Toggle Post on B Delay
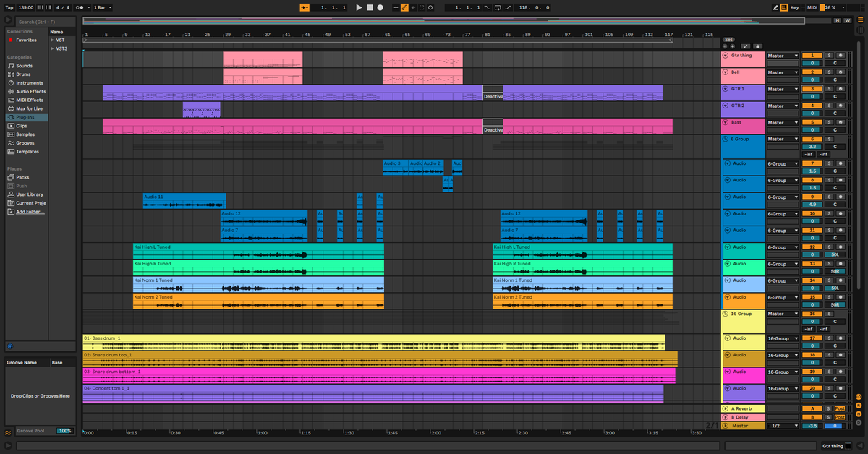The width and height of the screenshot is (868, 454). [840, 417]
